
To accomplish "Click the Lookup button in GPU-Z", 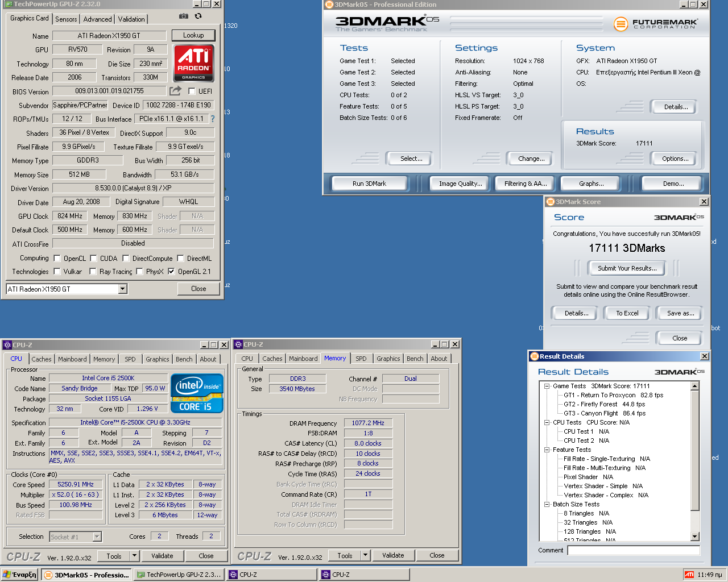I will pos(193,35).
